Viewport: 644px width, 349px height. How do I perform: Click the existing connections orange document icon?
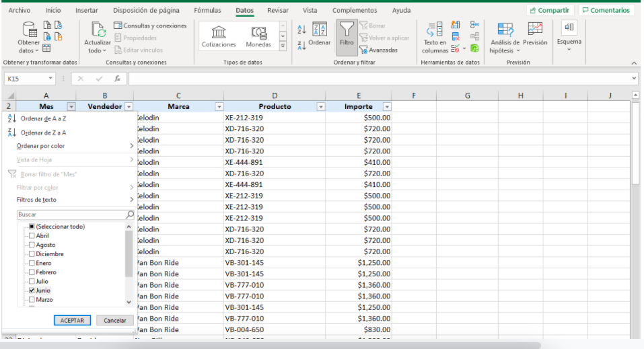(x=59, y=37)
